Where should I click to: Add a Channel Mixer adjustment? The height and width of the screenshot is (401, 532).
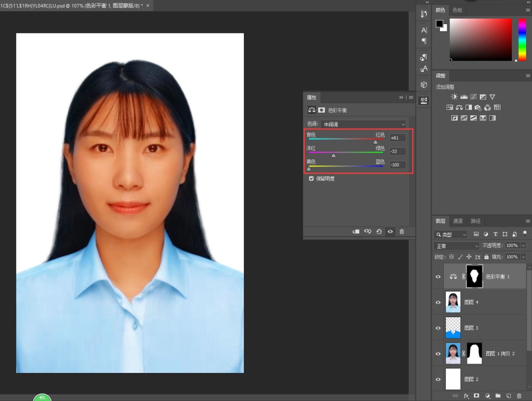click(487, 107)
